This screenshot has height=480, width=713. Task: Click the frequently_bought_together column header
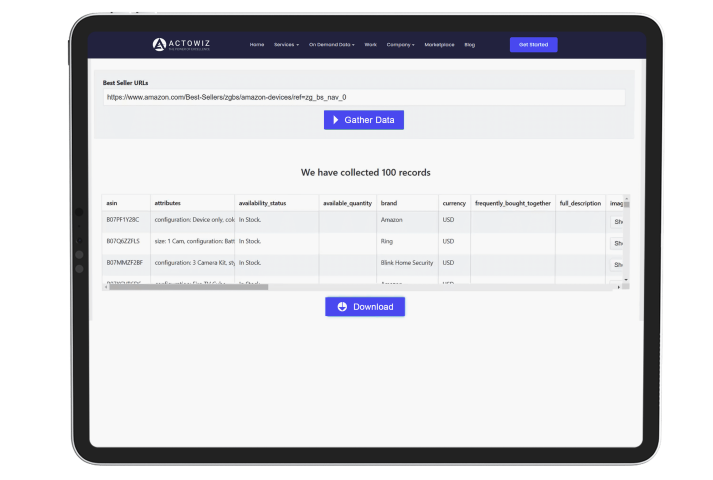[512, 203]
